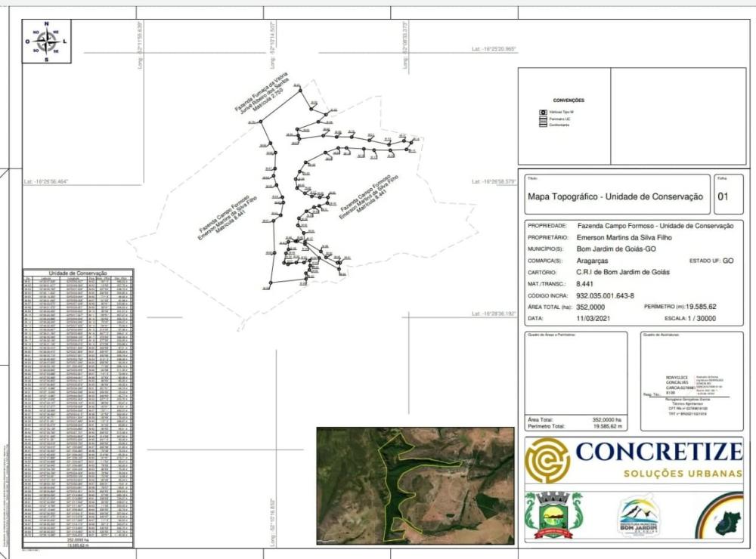This screenshot has width=756, height=559.
Task: Click the Confrontante legend symbol
Action: coord(543,125)
